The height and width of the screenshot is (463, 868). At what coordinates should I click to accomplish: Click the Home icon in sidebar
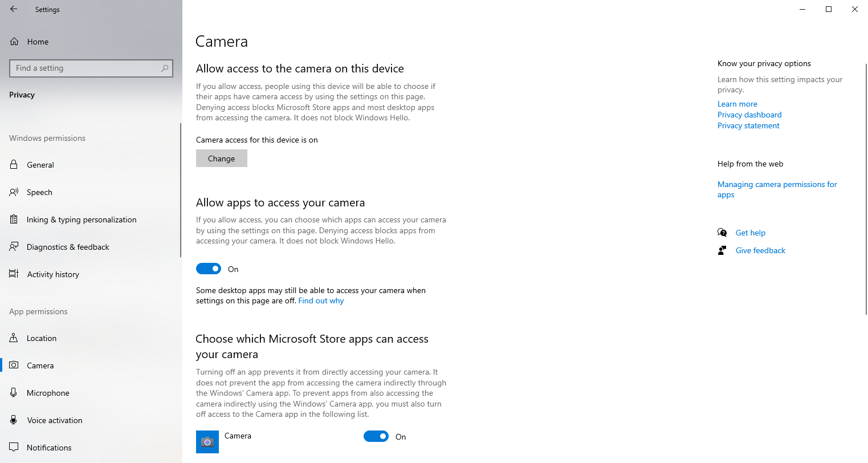(x=14, y=42)
